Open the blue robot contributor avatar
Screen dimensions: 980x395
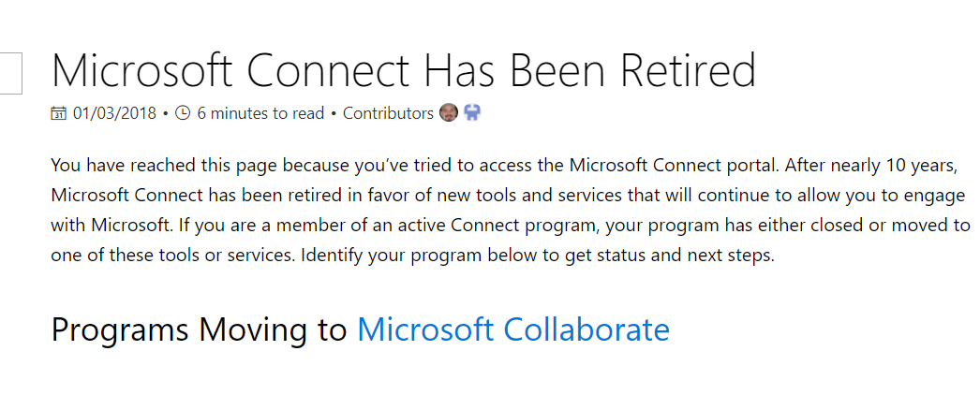point(472,113)
